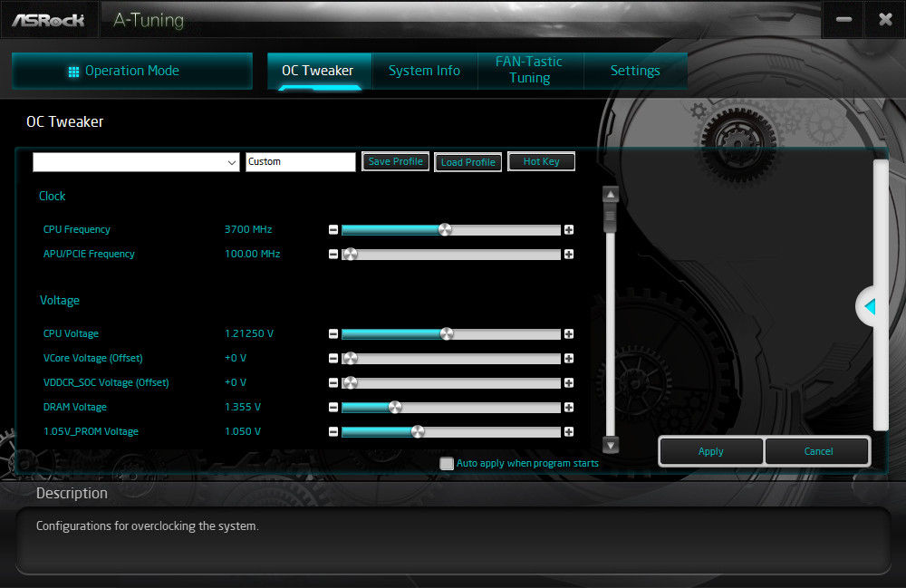Switch to System Info tab
Image resolution: width=906 pixels, height=588 pixels.
click(425, 71)
